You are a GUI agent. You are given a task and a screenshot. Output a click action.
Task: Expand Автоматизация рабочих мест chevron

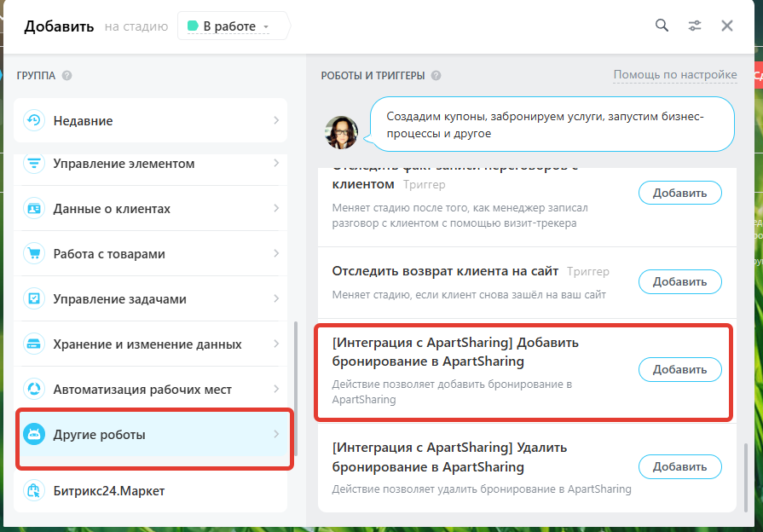click(x=276, y=389)
